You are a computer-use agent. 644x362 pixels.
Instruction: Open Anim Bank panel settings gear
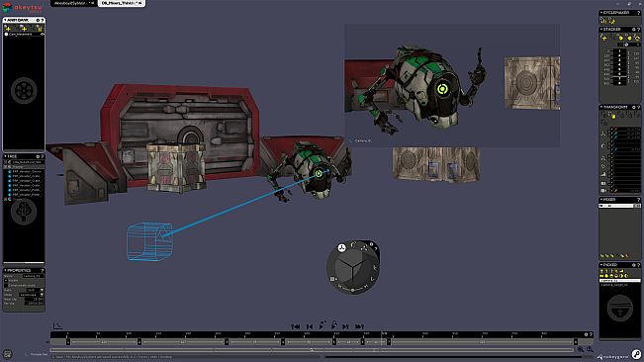coord(38,20)
